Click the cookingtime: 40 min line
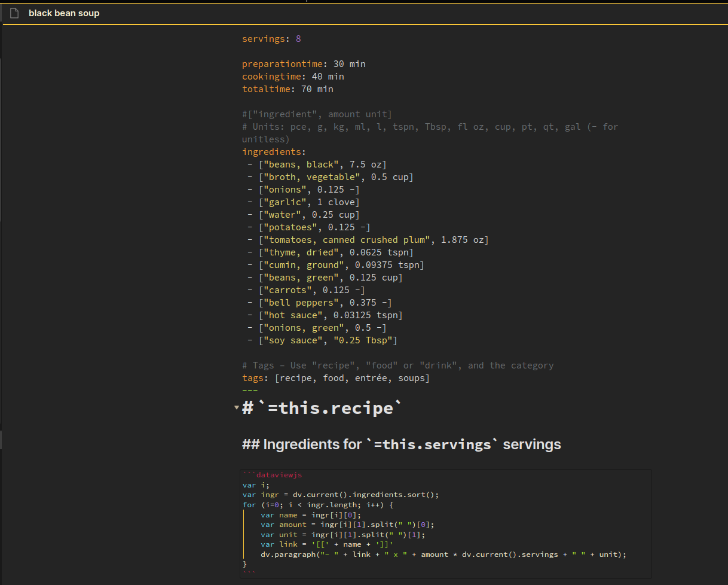 (x=293, y=77)
